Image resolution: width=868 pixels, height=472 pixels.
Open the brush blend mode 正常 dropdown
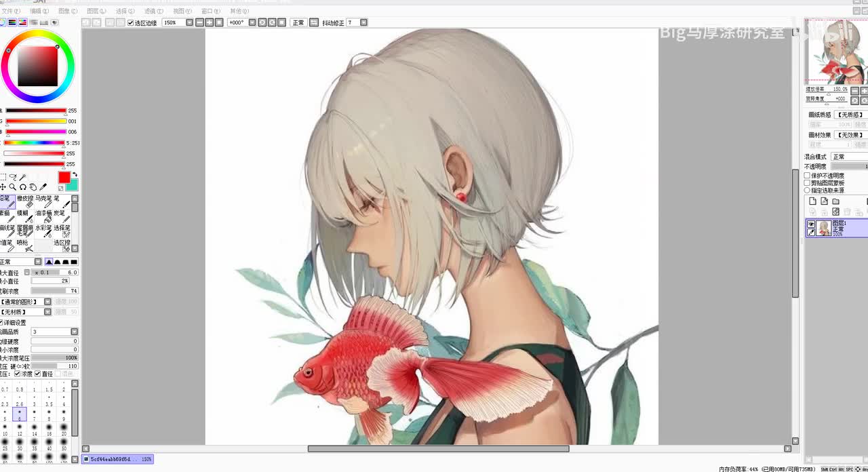coord(38,262)
